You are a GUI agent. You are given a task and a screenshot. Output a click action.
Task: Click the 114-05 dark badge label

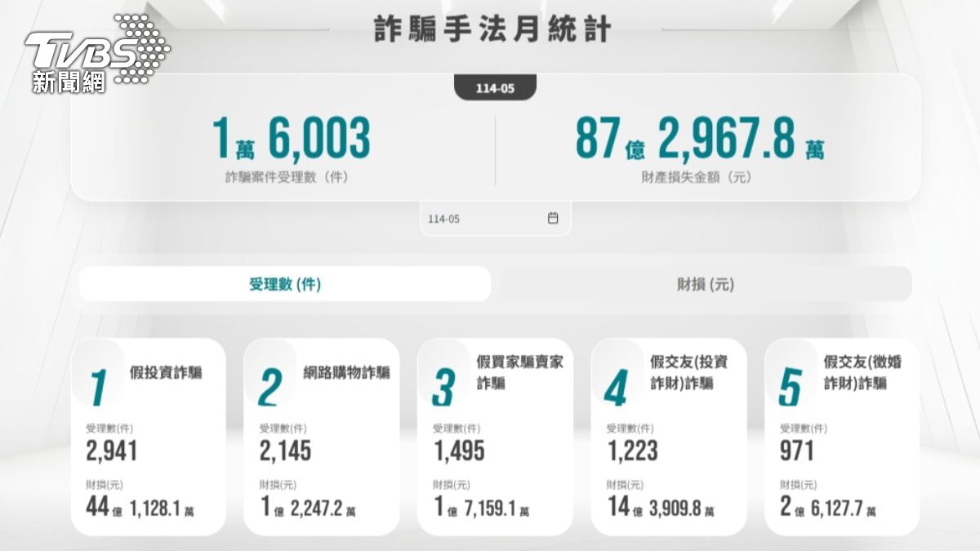pos(495,88)
